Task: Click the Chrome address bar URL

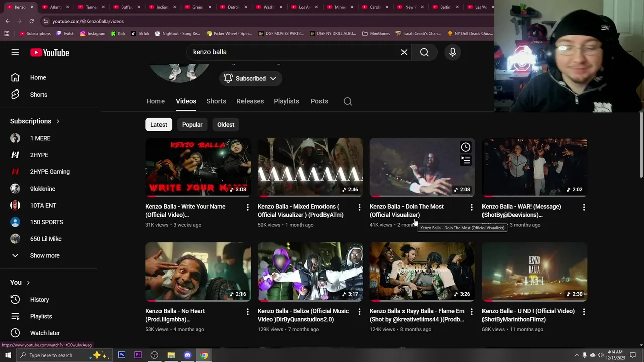Action: tap(88, 21)
